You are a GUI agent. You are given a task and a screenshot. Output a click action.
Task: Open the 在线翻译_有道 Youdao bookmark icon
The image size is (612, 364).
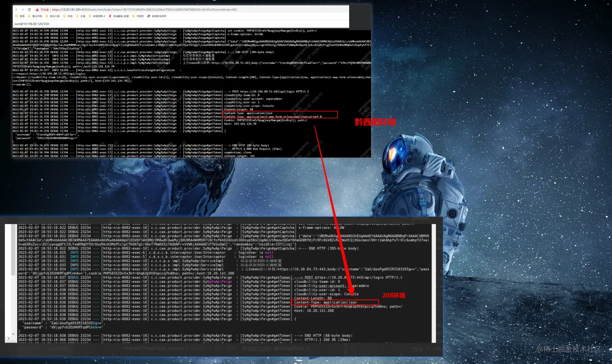click(109, 16)
